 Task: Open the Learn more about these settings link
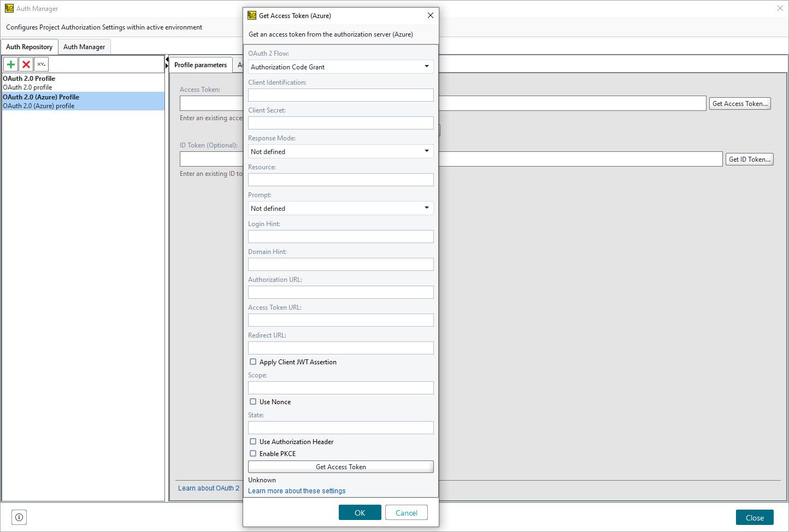coord(297,490)
